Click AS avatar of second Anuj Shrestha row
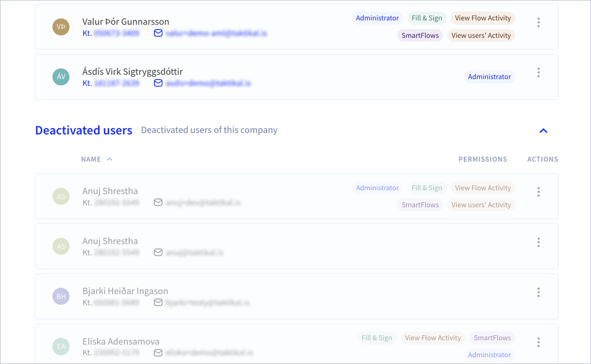Viewport: 591px width, 364px height. click(x=61, y=247)
